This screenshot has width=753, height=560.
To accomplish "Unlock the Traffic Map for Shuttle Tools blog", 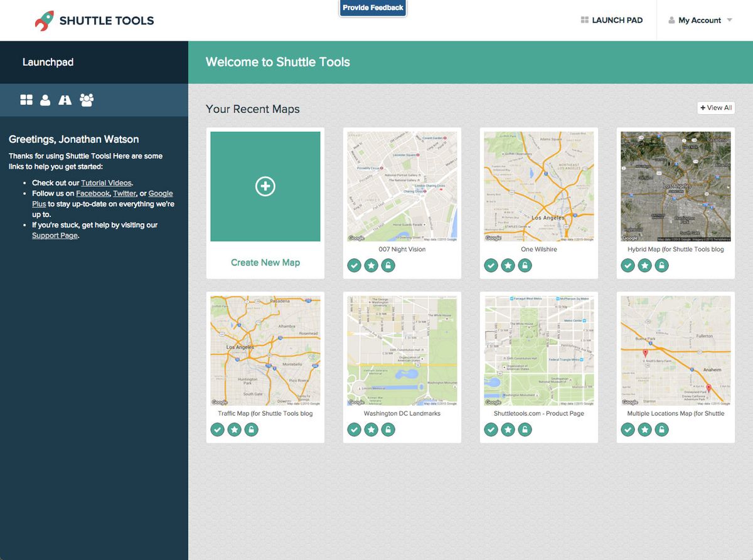I will 251,430.
